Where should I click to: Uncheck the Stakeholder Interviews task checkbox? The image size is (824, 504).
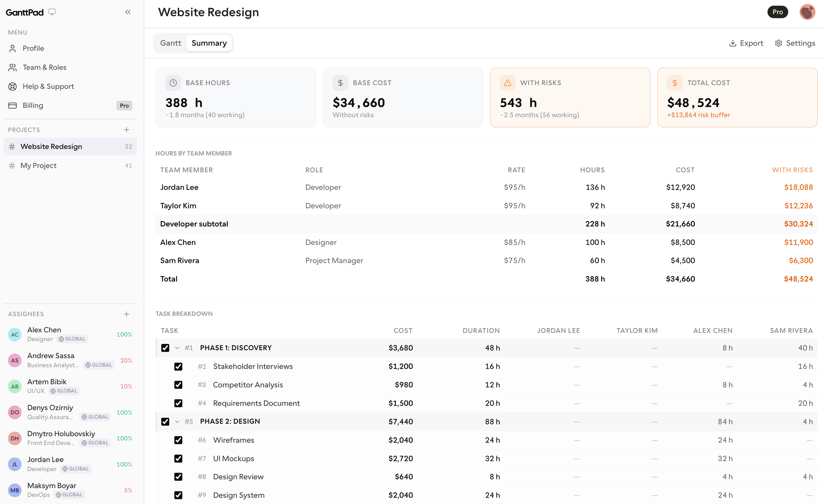click(x=178, y=367)
